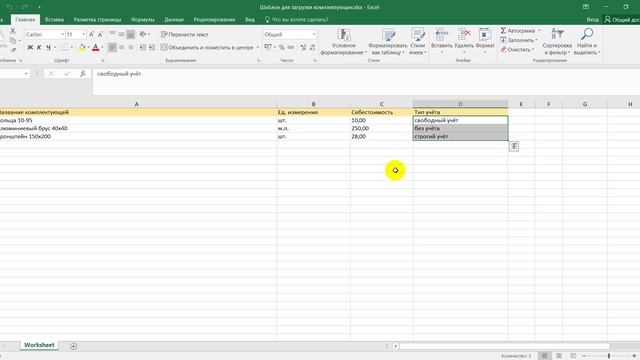Click the Автосумма sigma icon
Viewport: 640px width, 360px height.
pyautogui.click(x=503, y=31)
